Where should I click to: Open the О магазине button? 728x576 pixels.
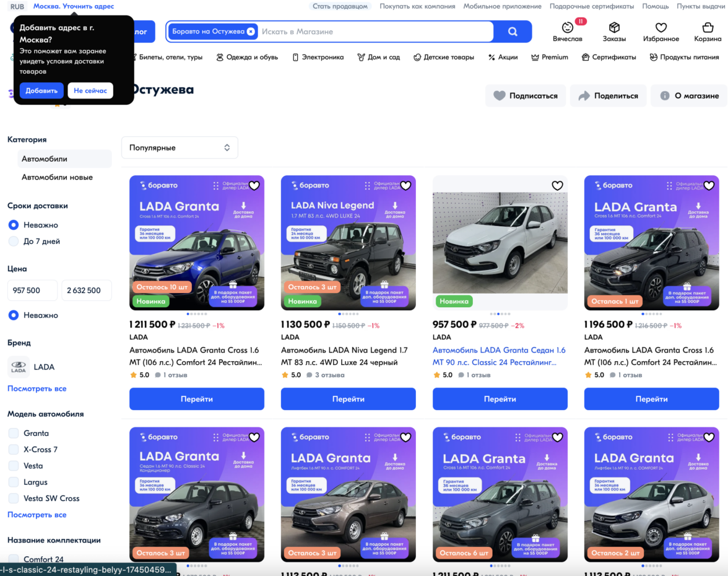point(689,95)
